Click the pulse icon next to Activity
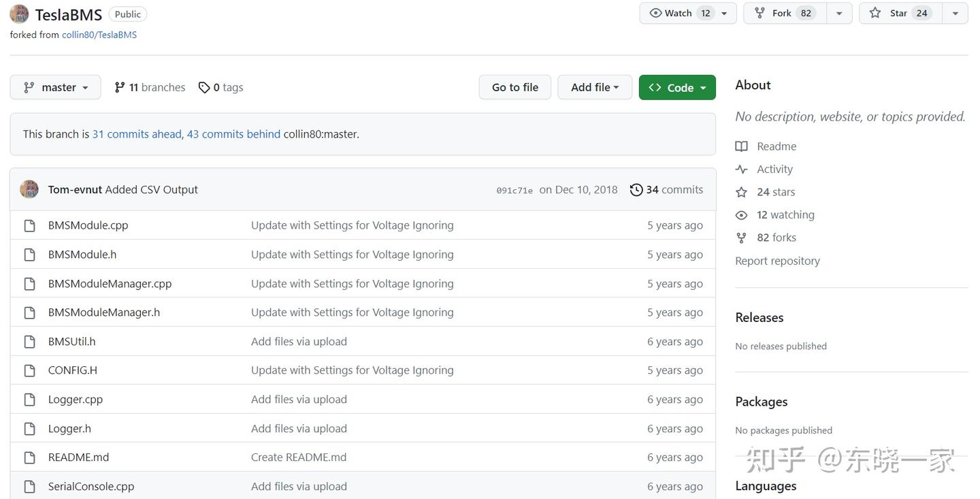The height and width of the screenshot is (499, 980). pyautogui.click(x=741, y=170)
